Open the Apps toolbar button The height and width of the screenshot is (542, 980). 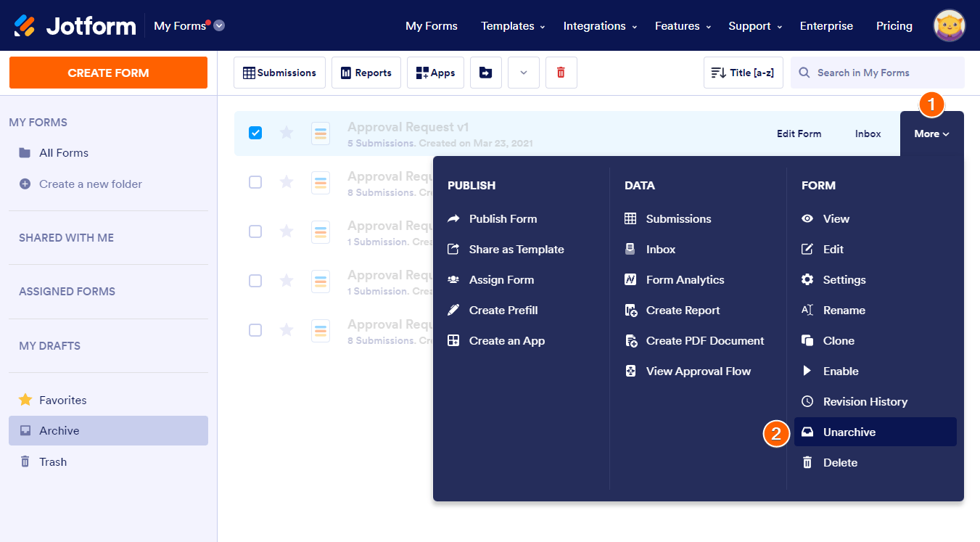tap(435, 73)
